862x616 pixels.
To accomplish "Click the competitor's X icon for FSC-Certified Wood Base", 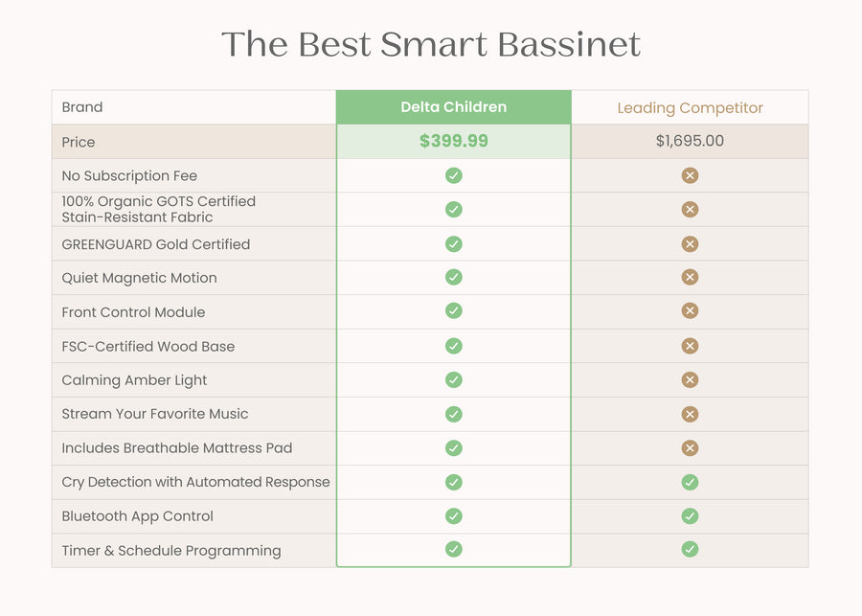I will [x=690, y=346].
